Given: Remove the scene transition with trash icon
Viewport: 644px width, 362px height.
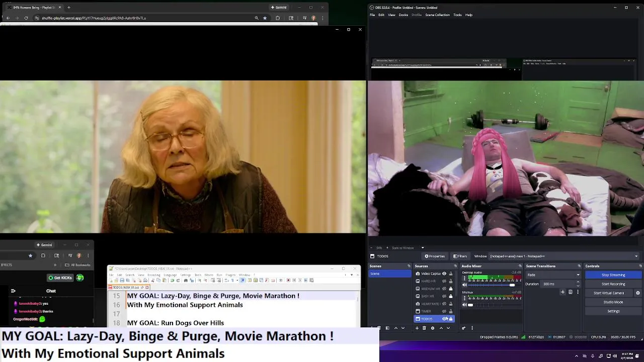Looking at the screenshot, I should 570,292.
